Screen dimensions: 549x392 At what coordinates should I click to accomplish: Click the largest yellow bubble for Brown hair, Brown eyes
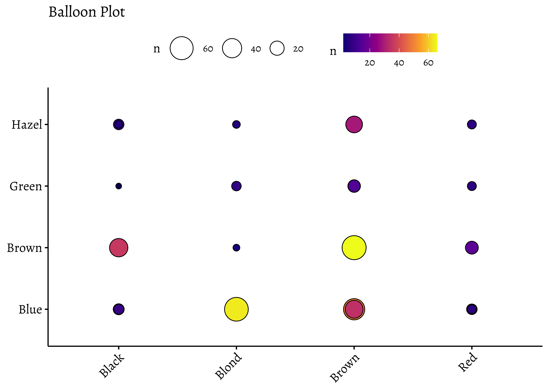[x=354, y=248]
